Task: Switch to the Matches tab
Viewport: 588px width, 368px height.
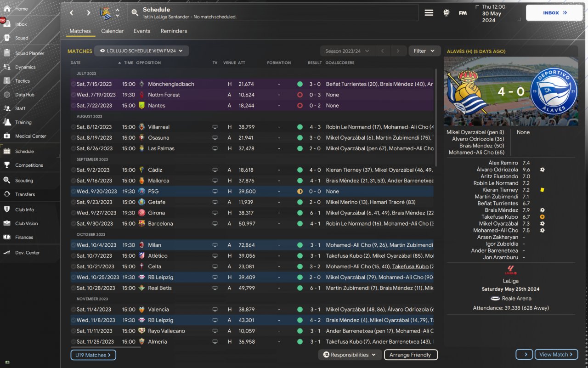Action: tap(80, 31)
